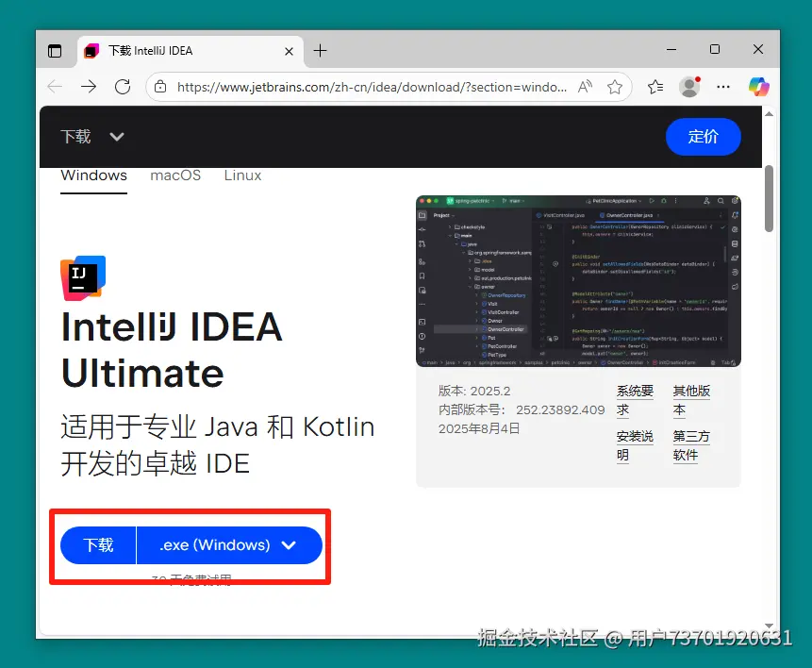View site information lock icon
Screen dimensions: 812x668
(160, 87)
